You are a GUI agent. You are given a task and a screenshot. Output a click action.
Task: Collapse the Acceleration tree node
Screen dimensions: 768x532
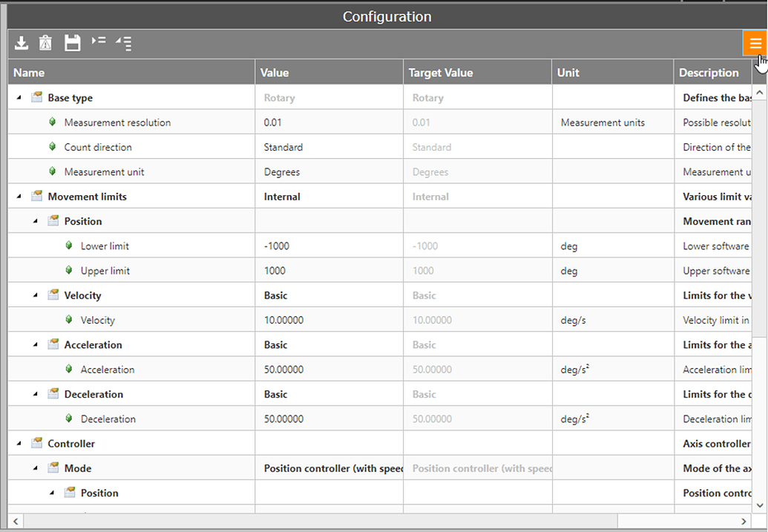point(36,345)
